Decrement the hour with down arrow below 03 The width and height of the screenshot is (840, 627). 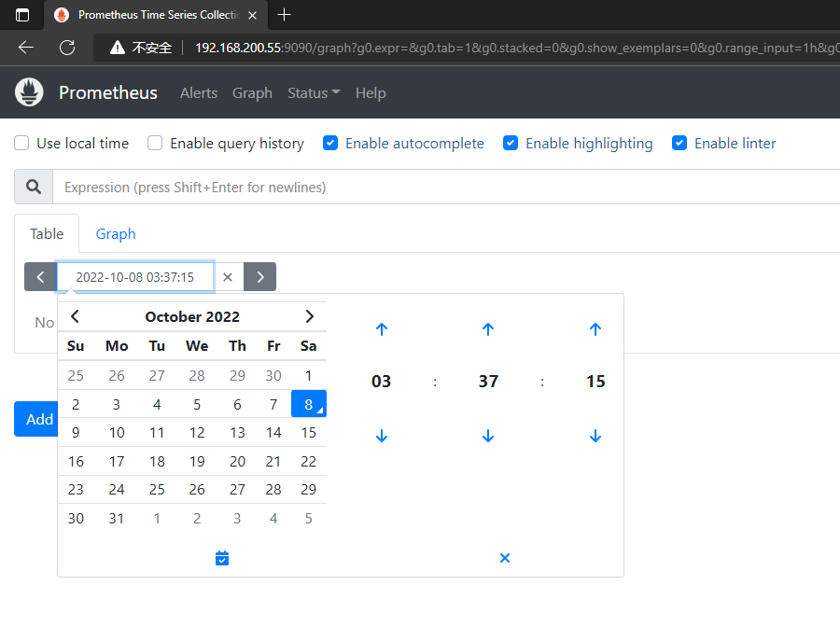pos(382,436)
